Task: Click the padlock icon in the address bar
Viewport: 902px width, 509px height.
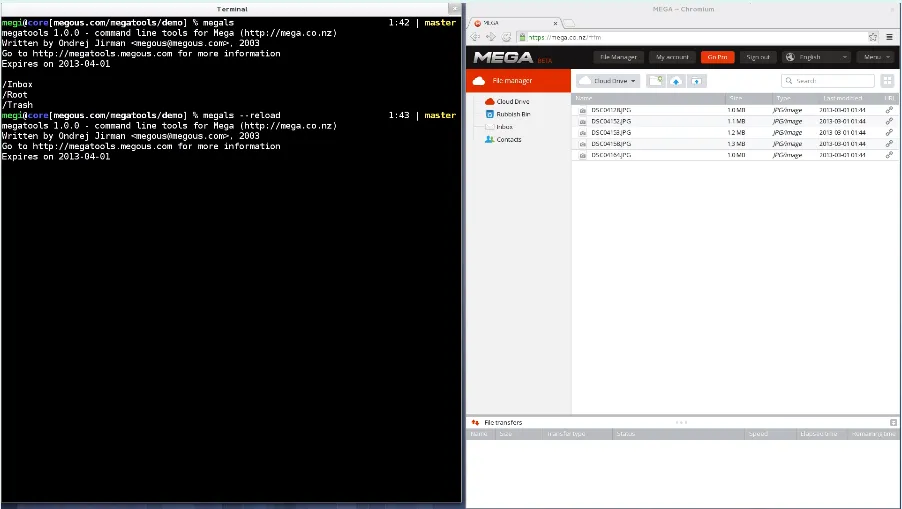Action: (522, 37)
